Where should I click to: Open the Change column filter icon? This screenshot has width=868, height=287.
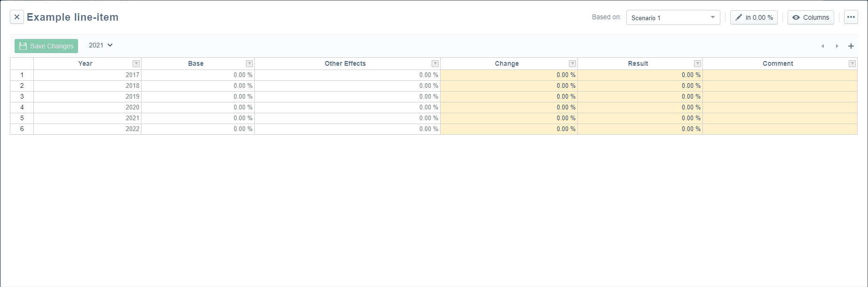[572, 64]
